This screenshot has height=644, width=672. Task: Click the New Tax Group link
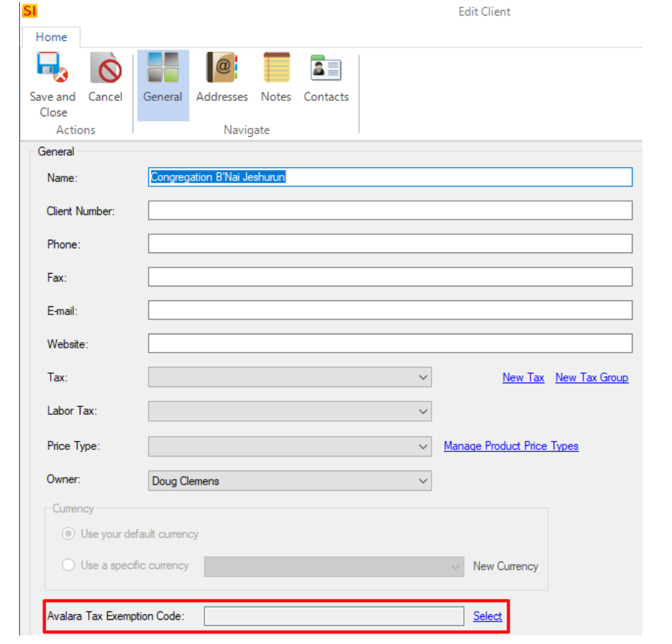pyautogui.click(x=592, y=377)
